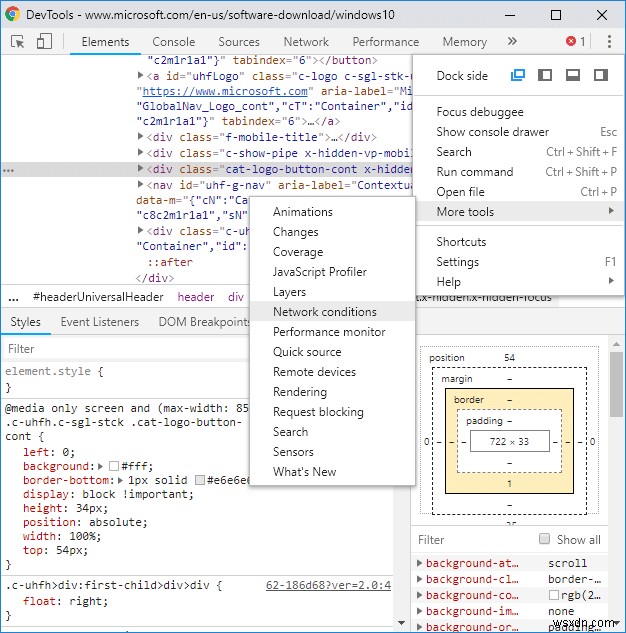Undock DevTools into separate window
The image size is (626, 633).
point(518,76)
